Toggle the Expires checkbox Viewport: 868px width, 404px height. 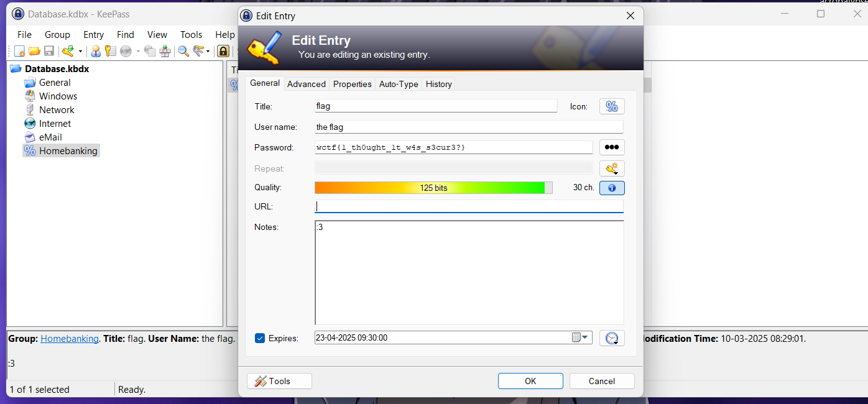(x=260, y=338)
